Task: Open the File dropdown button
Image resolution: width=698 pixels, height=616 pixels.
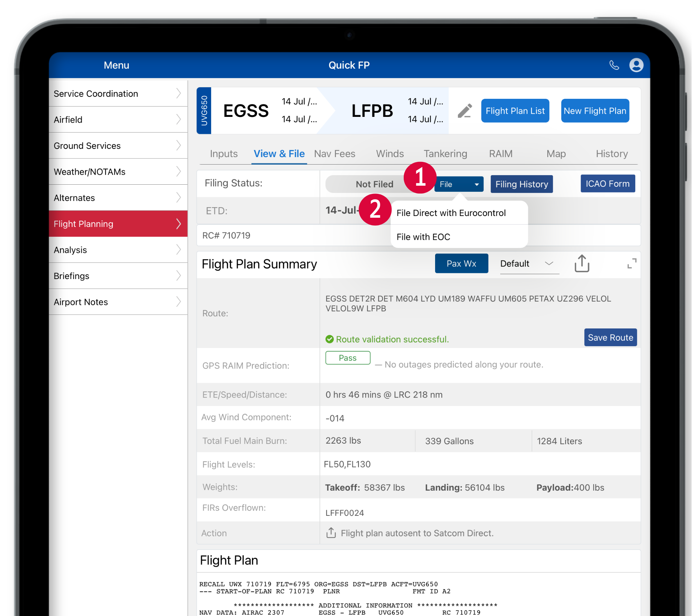Action: point(458,184)
